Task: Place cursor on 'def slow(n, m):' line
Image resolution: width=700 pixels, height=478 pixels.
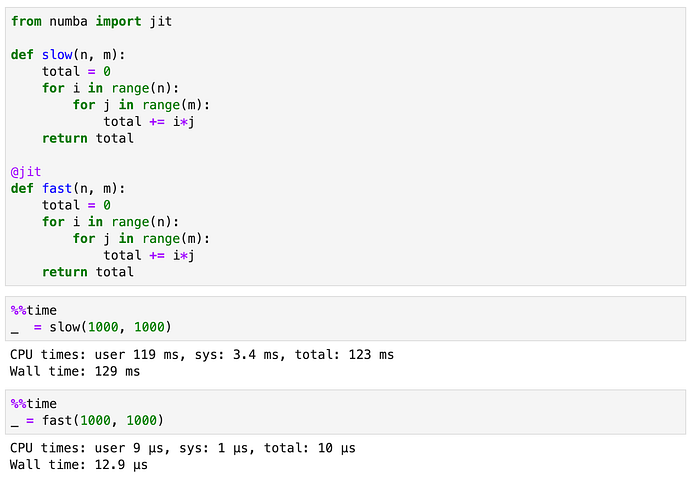Action: click(x=68, y=55)
